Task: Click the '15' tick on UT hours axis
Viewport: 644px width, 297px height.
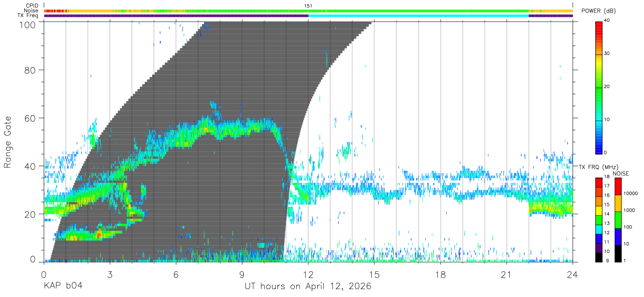Action: coord(374,274)
